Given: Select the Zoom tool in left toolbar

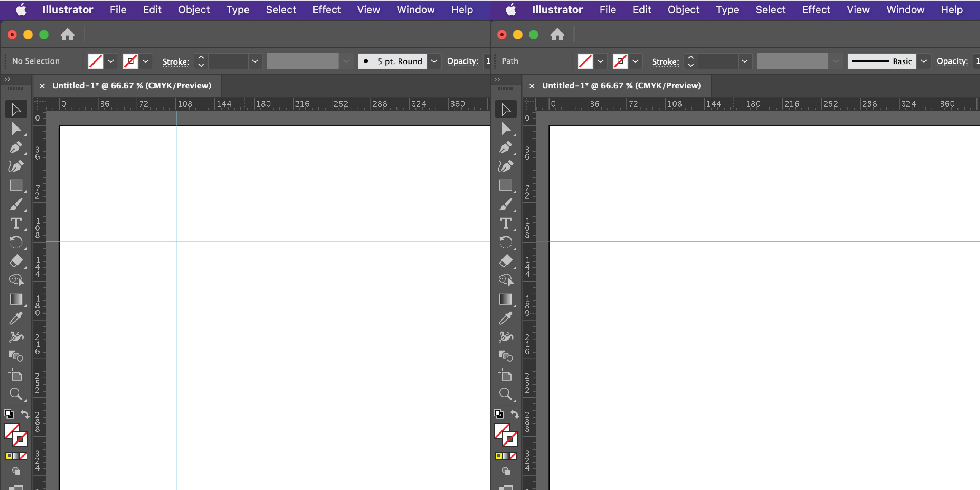Looking at the screenshot, I should coord(16,394).
